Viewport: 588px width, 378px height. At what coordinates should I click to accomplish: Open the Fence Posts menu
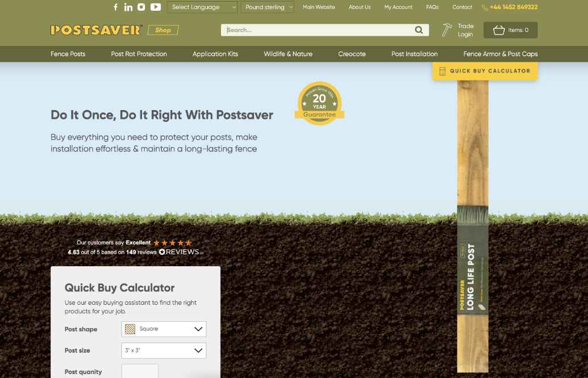coord(68,54)
